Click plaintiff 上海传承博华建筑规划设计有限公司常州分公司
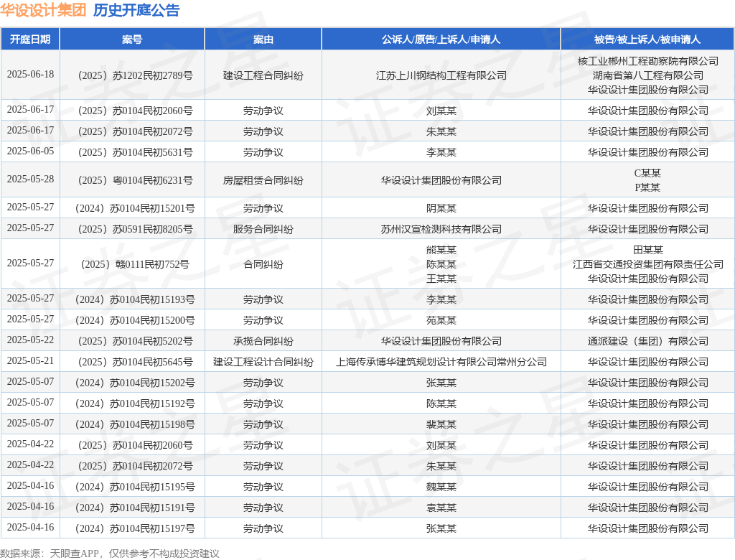Screen dimensions: 735x560 pyautogui.click(x=441, y=362)
